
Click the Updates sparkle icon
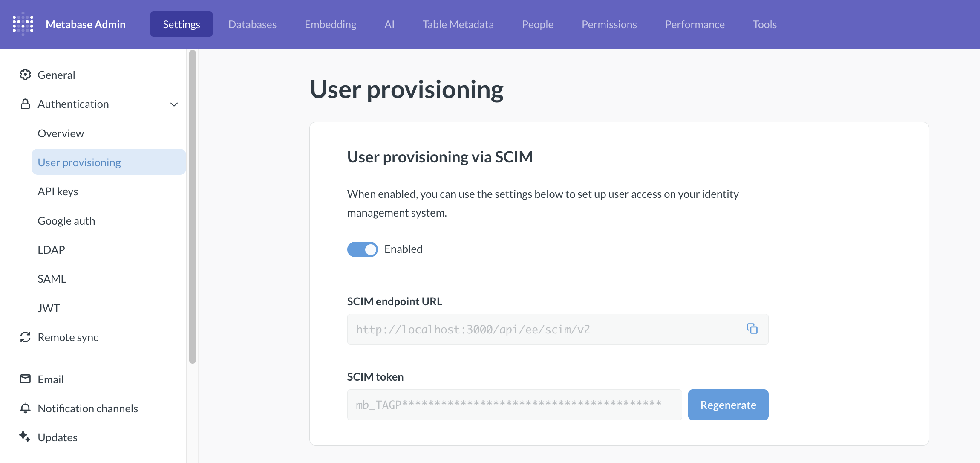25,437
